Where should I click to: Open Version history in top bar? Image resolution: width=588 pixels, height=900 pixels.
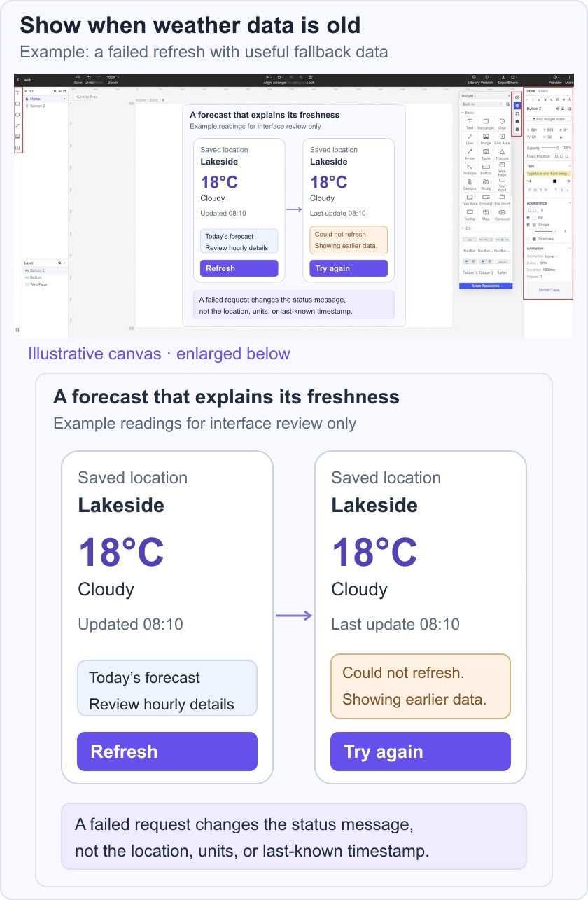click(x=486, y=77)
